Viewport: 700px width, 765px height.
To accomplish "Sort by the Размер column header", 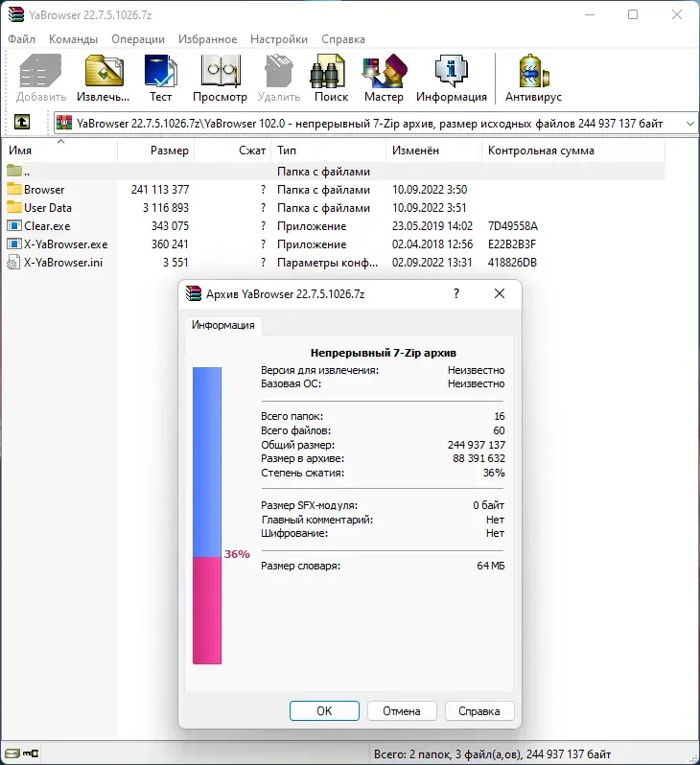I will [x=156, y=151].
